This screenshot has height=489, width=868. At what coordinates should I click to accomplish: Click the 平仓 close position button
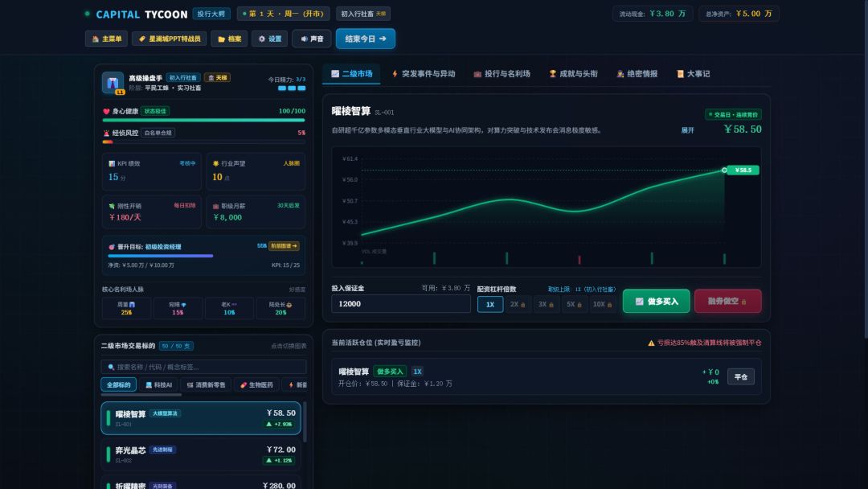741,376
